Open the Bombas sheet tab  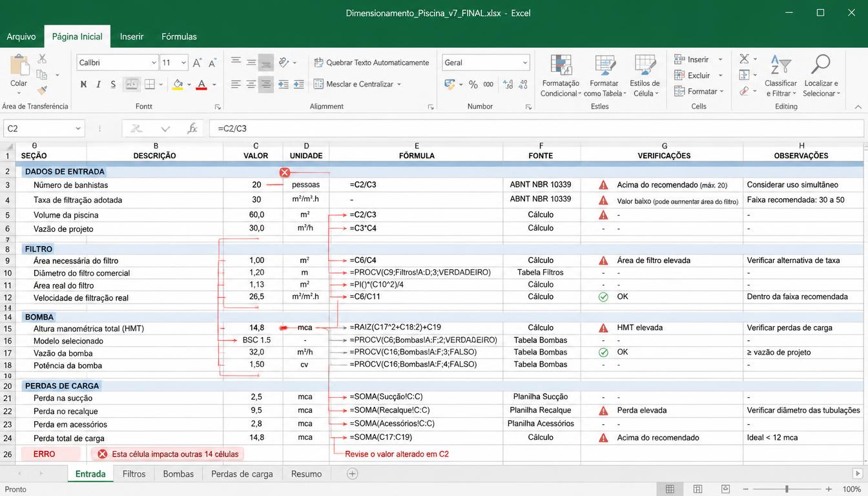[x=178, y=474]
